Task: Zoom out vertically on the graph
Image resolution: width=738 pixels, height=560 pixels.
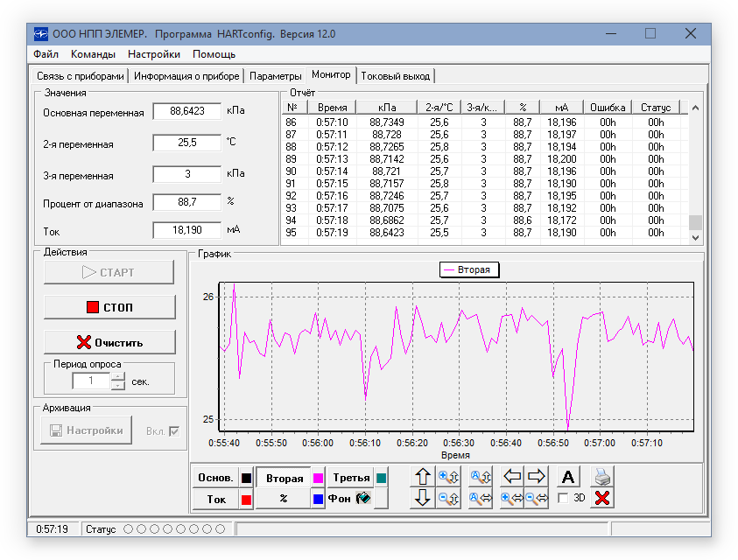Action: tap(450, 496)
